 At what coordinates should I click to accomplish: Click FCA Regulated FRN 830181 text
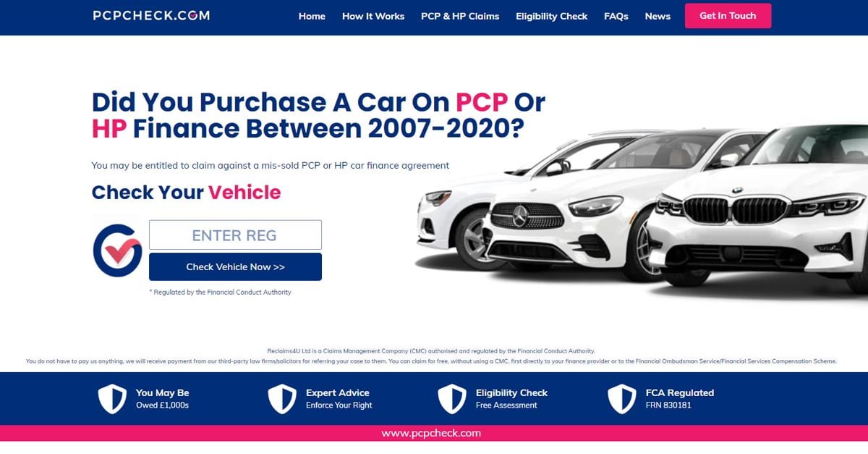point(680,399)
